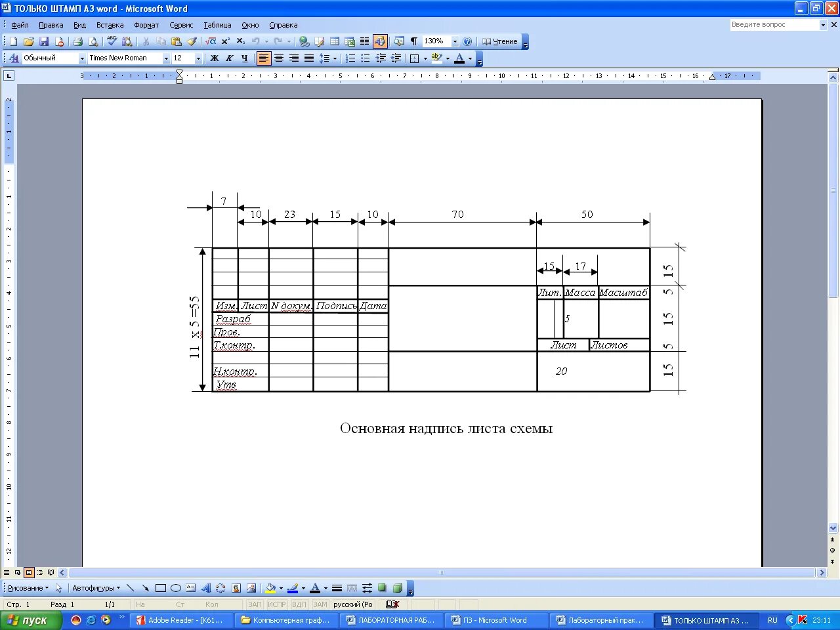Open the Правка menu
This screenshot has height=630, width=840.
pos(51,25)
